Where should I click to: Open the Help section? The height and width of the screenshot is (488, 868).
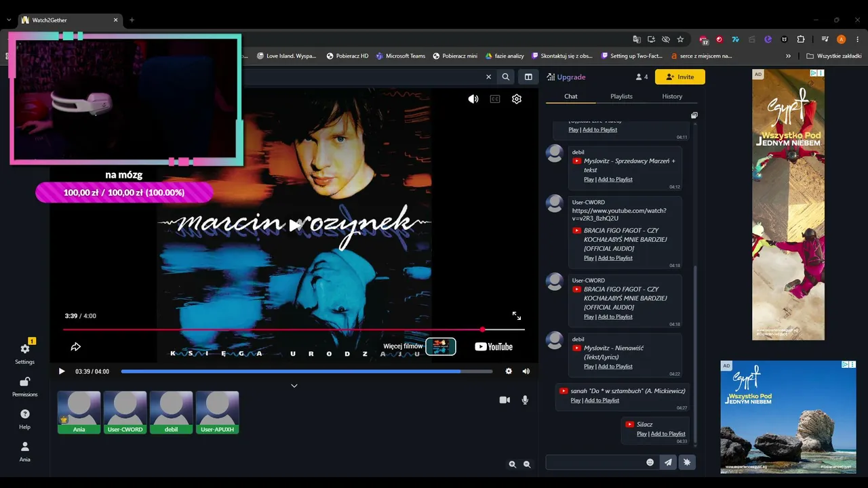(25, 414)
